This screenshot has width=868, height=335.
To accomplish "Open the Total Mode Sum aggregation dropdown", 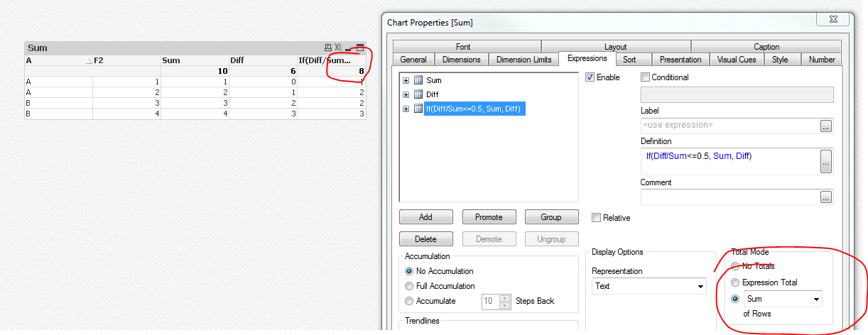I will 783,299.
